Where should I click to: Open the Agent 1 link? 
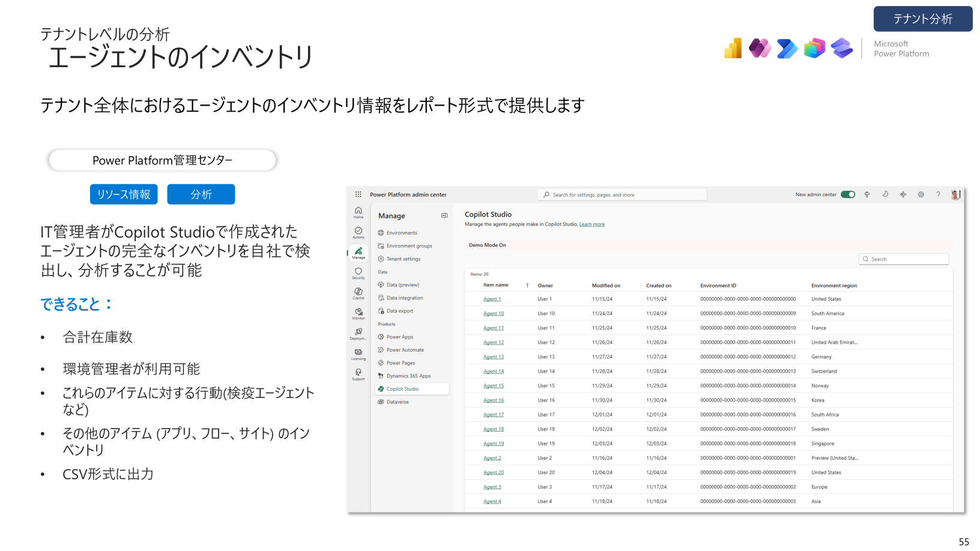pos(492,299)
